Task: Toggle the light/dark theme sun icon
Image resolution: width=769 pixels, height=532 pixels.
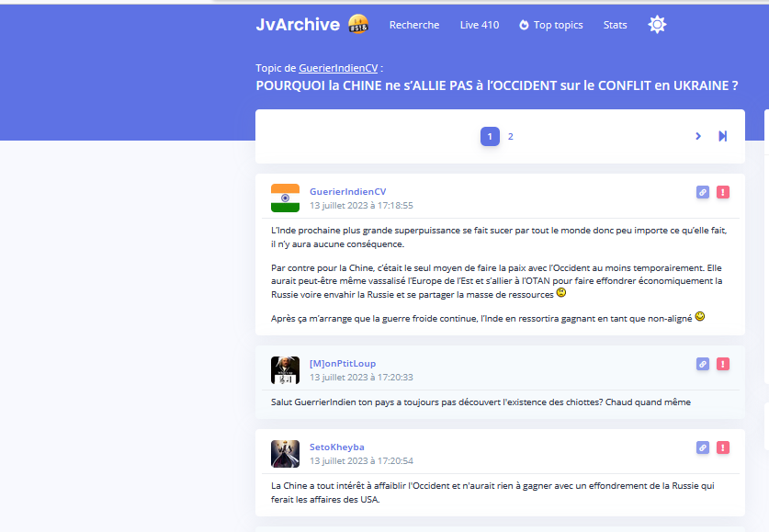Action: (x=657, y=25)
